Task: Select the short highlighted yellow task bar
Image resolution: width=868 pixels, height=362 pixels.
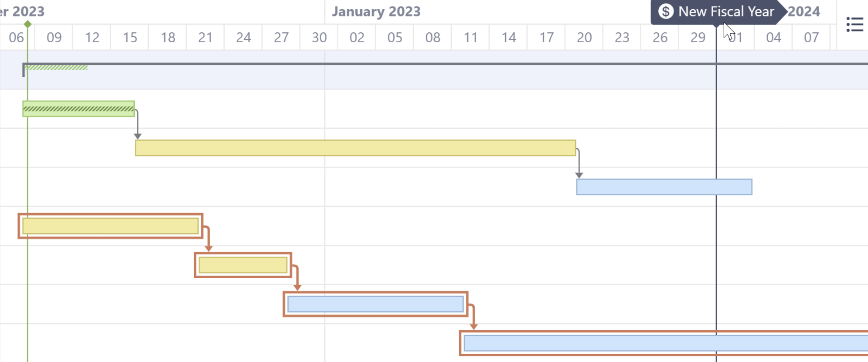Action: pos(242,265)
